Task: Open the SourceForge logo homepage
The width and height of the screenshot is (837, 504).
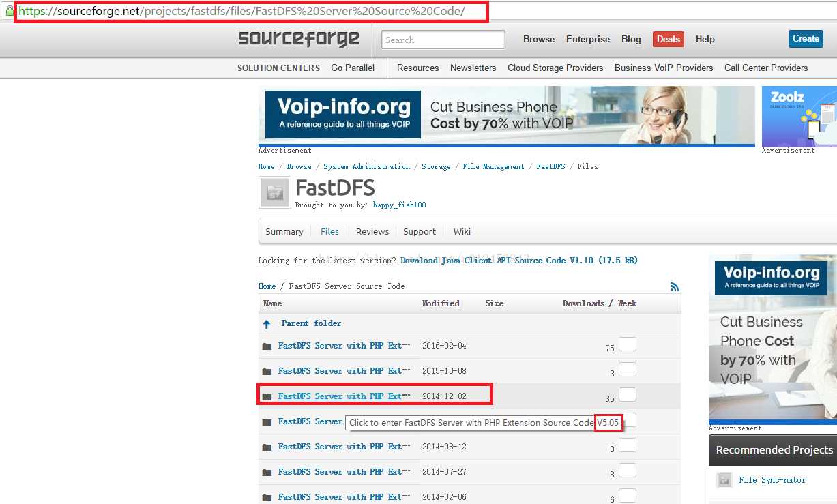Action: click(298, 39)
